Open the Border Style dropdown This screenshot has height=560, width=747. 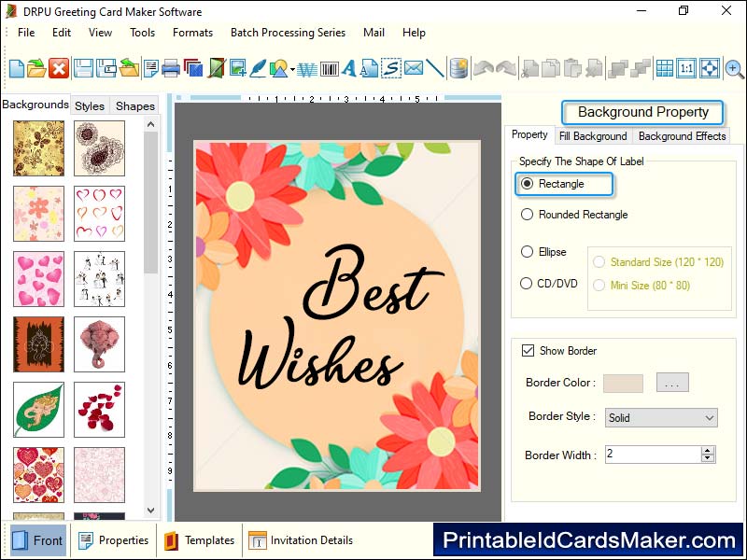[x=661, y=418]
